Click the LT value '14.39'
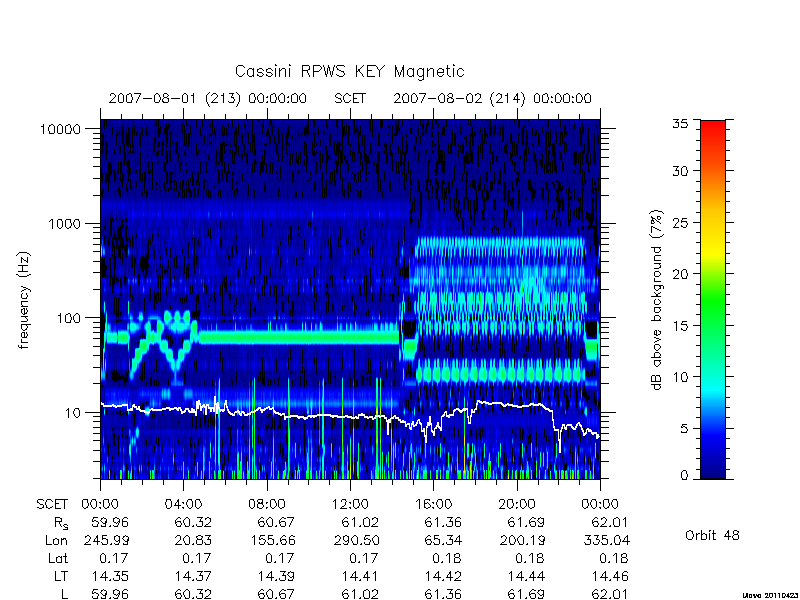This screenshot has width=800, height=600. pos(276,576)
